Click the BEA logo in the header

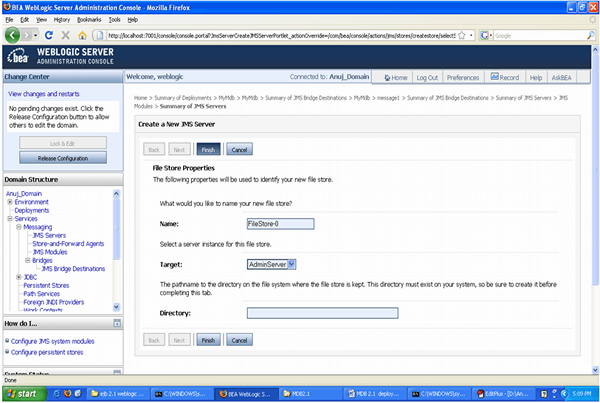tap(18, 54)
